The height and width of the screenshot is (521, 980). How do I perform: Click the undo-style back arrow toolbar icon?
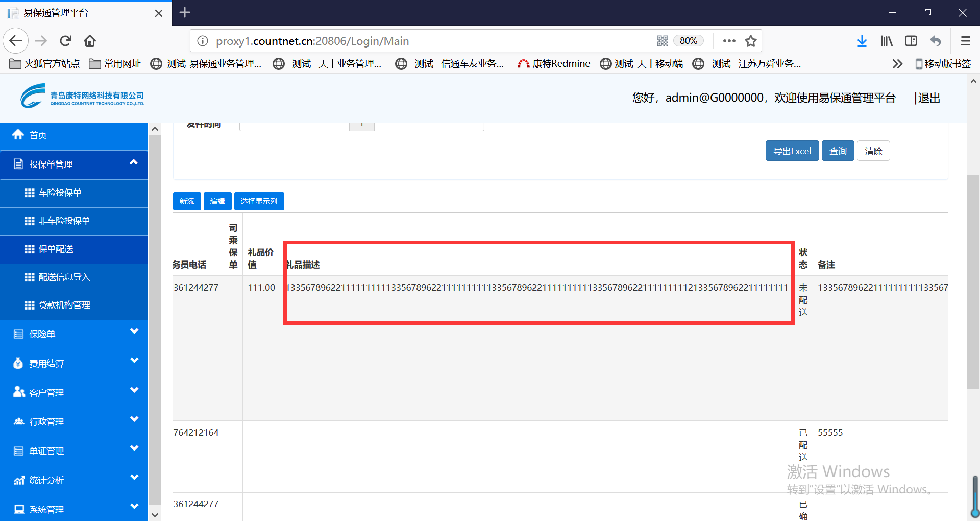point(936,41)
